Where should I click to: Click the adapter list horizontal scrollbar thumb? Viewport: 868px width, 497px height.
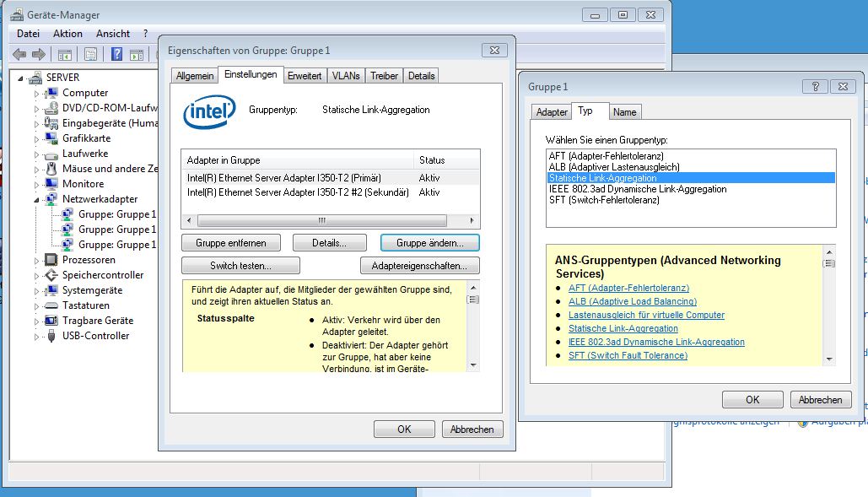[322, 220]
